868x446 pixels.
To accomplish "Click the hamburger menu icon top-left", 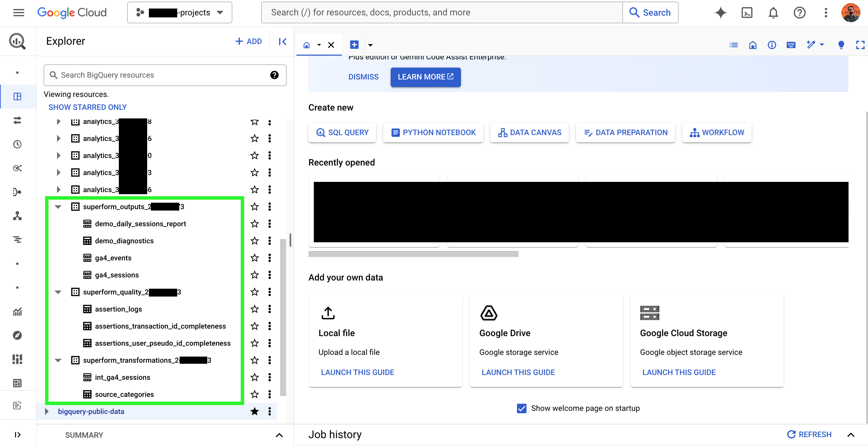I will [19, 13].
